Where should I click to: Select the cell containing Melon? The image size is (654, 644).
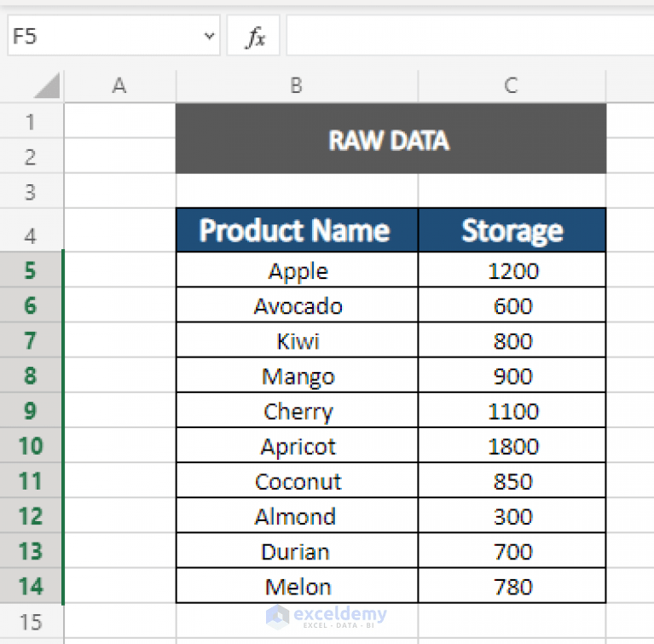[x=297, y=585]
